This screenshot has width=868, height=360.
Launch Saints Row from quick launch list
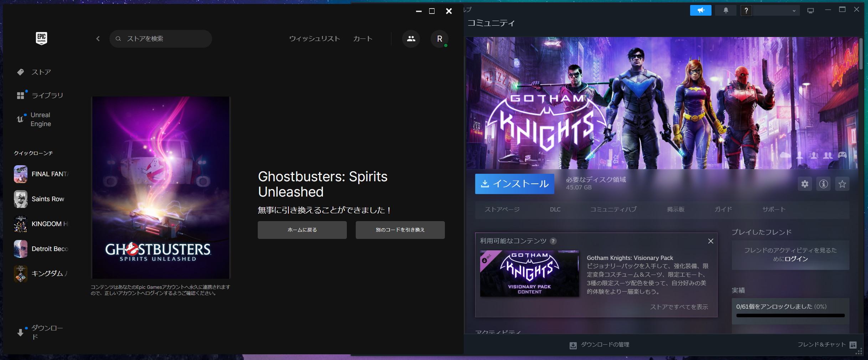click(x=41, y=199)
